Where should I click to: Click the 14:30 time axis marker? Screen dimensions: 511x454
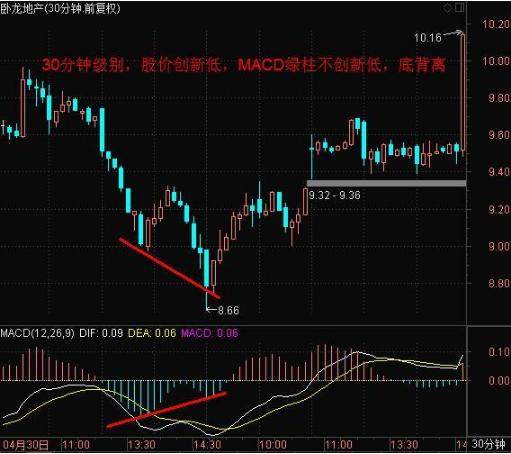[x=207, y=445]
